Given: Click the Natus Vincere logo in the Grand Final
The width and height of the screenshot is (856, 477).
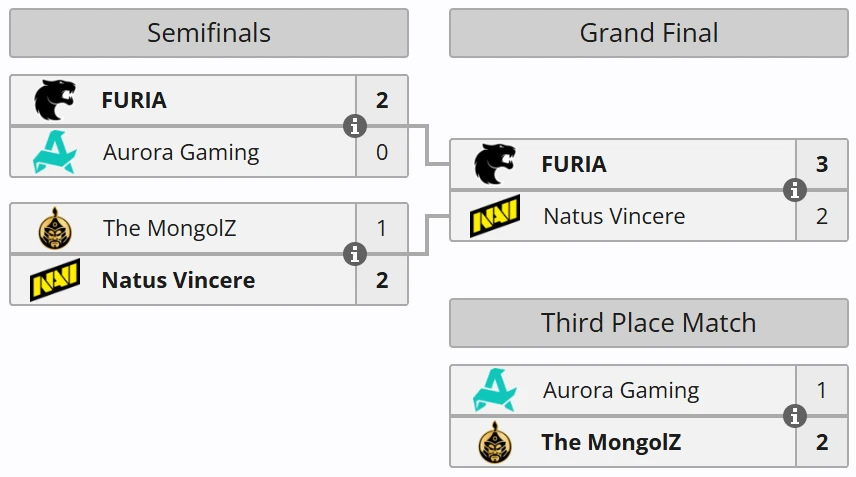Looking at the screenshot, I should pyautogui.click(x=495, y=216).
